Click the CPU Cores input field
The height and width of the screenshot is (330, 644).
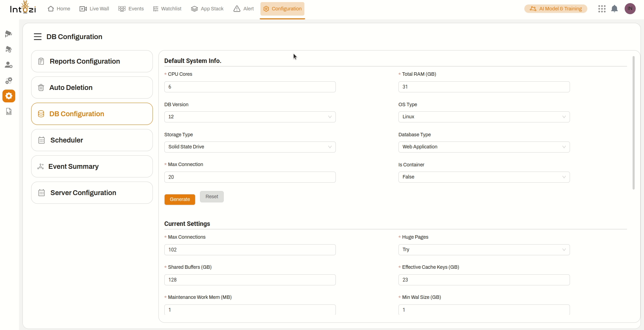coord(250,87)
